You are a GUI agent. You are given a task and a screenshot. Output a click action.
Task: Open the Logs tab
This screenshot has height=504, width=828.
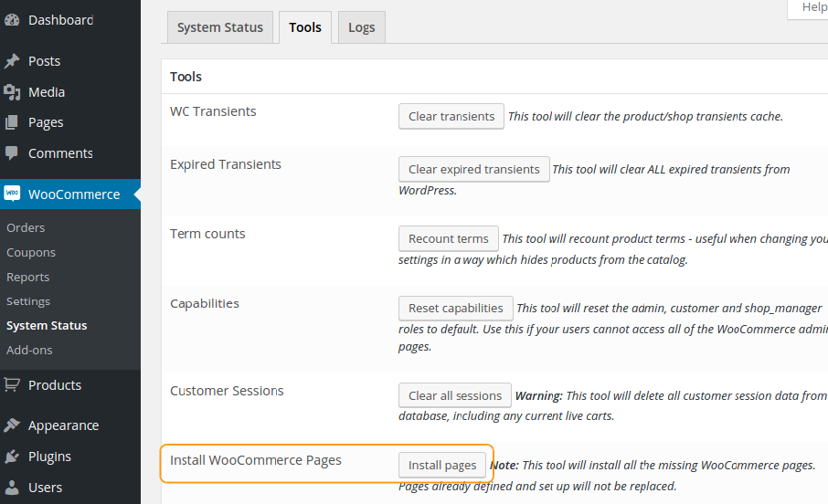tap(362, 27)
